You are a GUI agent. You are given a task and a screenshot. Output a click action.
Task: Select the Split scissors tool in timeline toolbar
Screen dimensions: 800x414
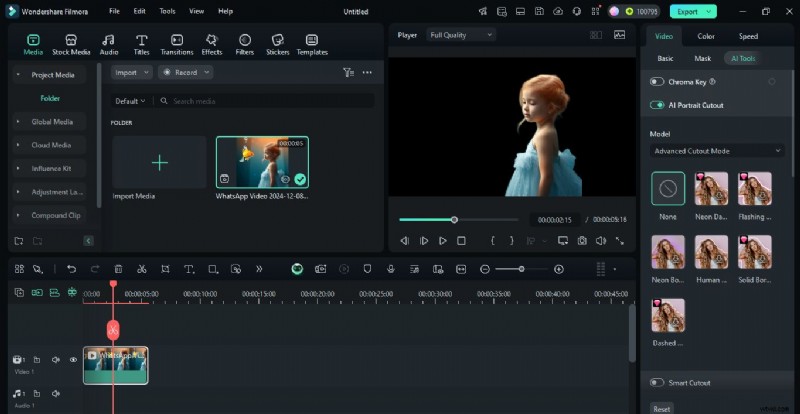click(141, 269)
